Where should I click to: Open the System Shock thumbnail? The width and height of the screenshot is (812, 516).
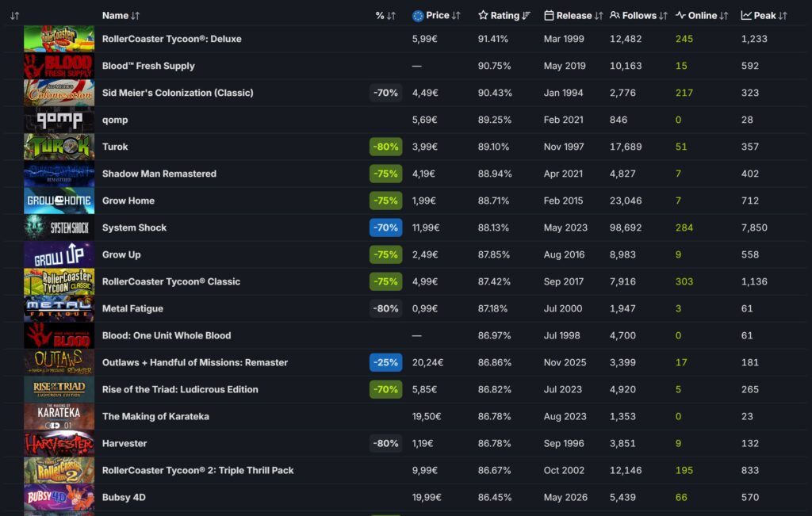tap(59, 227)
